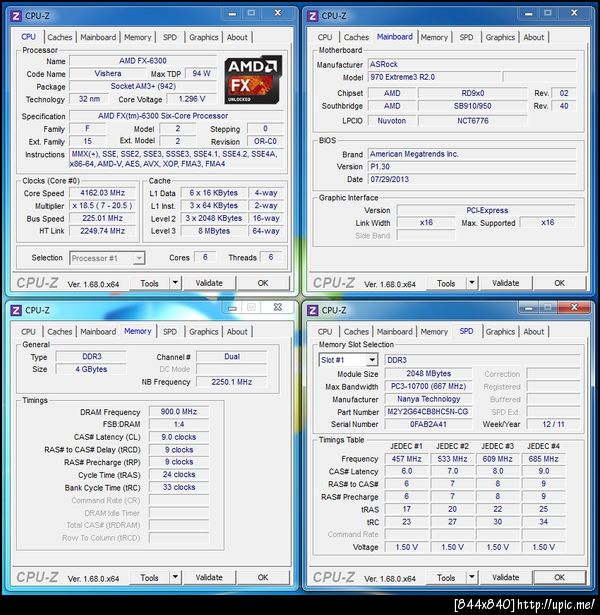Image resolution: width=600 pixels, height=615 pixels.
Task: Close the SPD CPU-Z window
Action: pyautogui.click(x=574, y=308)
